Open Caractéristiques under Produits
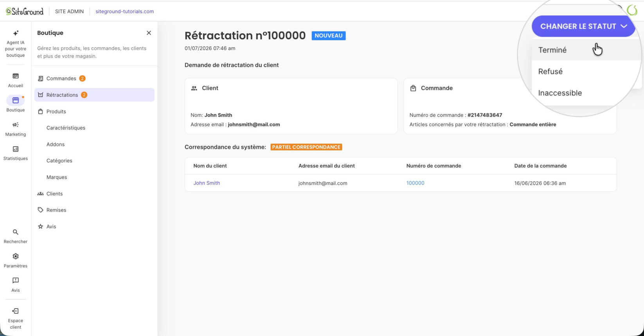Screen dimensions: 644x336 [66, 128]
